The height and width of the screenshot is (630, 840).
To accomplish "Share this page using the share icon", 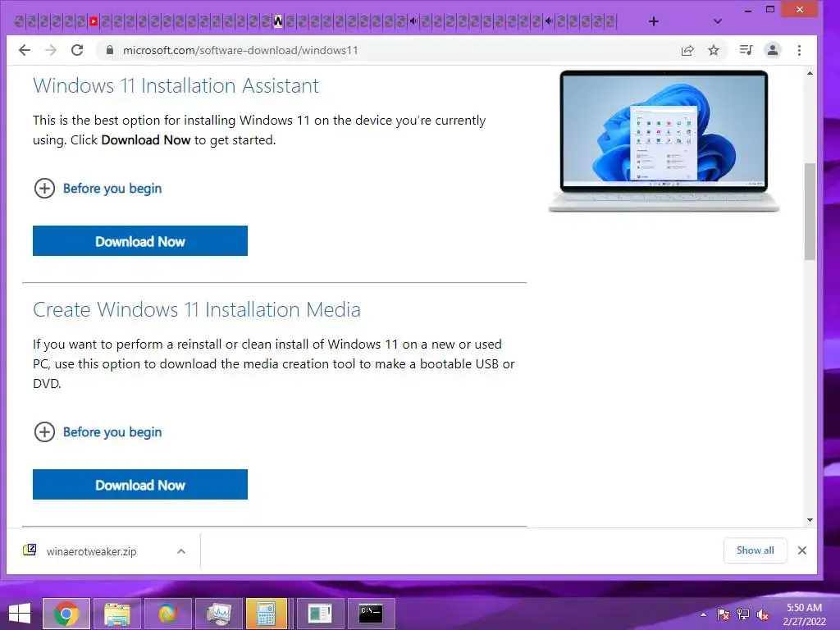I will pos(687,50).
